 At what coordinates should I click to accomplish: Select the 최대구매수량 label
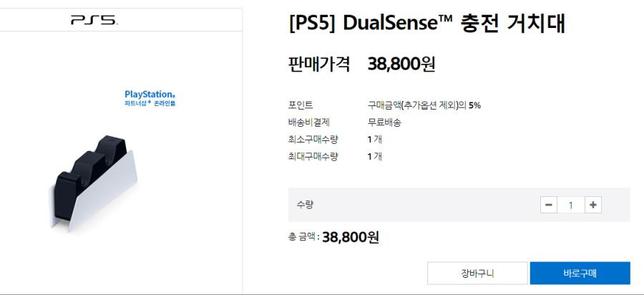click(x=313, y=157)
